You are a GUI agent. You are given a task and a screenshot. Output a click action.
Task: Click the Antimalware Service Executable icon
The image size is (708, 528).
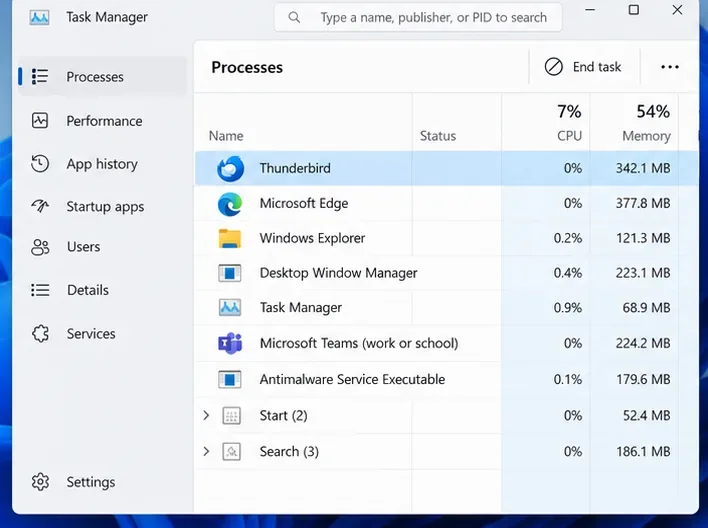click(x=230, y=379)
